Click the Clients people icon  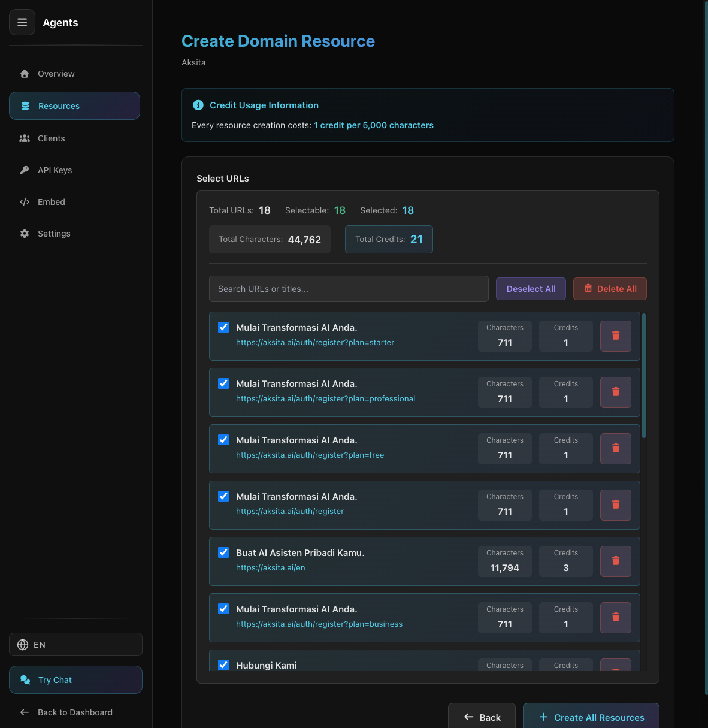25,138
